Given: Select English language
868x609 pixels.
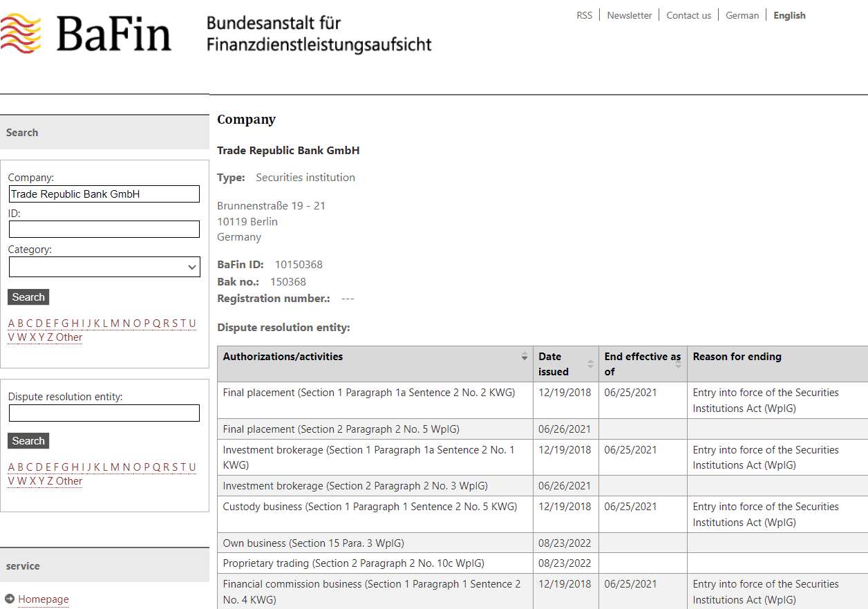Looking at the screenshot, I should (x=789, y=15).
